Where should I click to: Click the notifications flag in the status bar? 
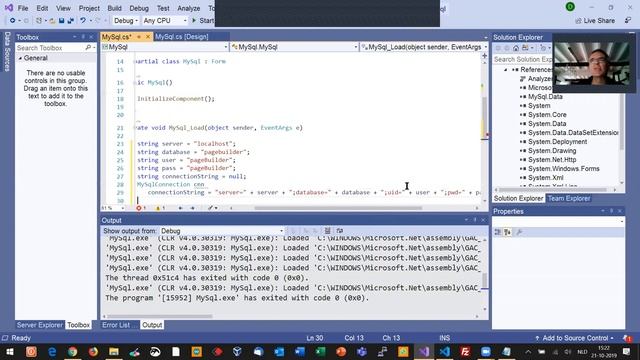627,338
